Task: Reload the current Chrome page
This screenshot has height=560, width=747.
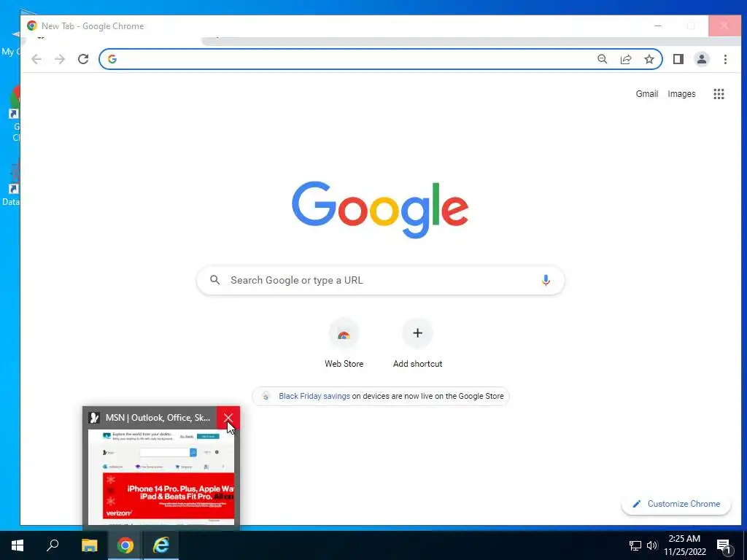Action: [x=83, y=59]
